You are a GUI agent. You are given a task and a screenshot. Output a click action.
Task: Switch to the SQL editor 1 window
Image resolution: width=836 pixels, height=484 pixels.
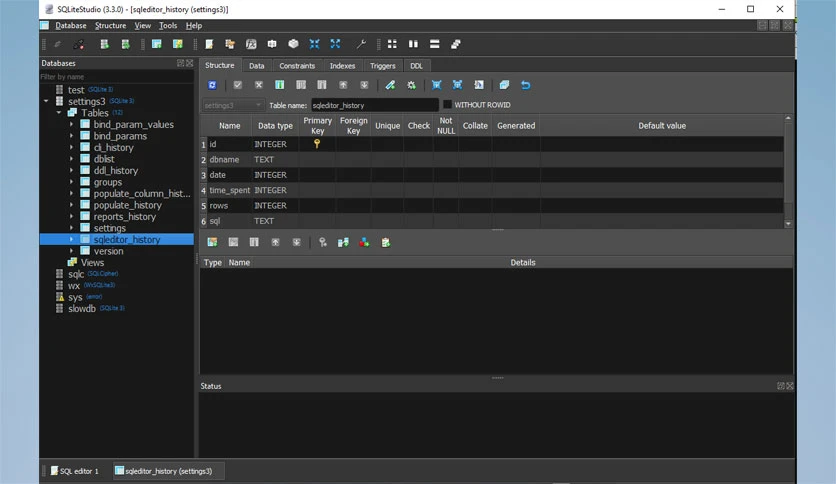tap(75, 471)
